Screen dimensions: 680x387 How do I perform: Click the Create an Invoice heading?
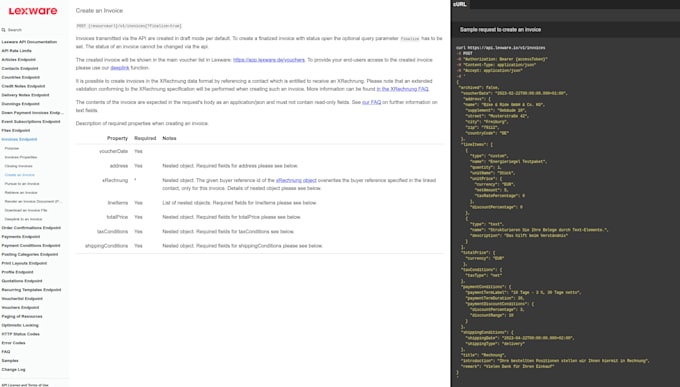pos(99,10)
